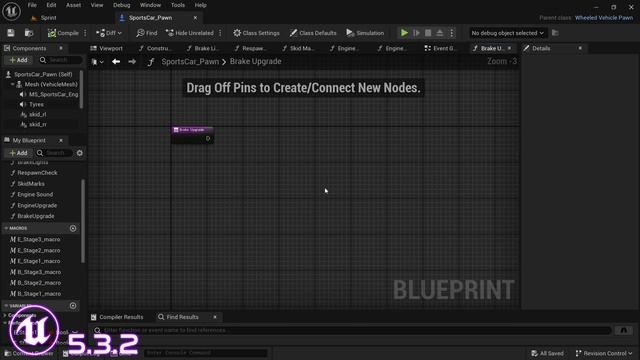Toggle Hide Unrelated nodes

(190, 33)
